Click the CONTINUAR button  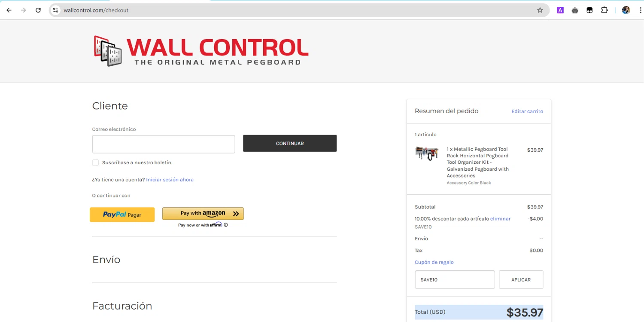click(x=290, y=144)
